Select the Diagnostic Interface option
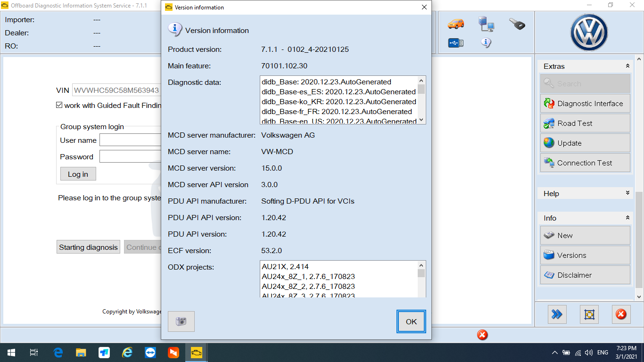This screenshot has height=362, width=644. pyautogui.click(x=585, y=103)
